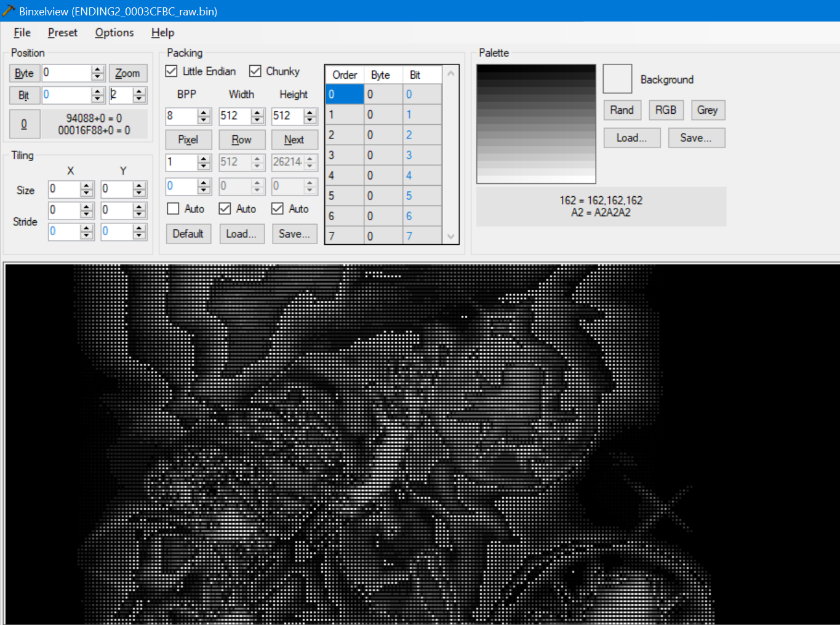Select order row 3 in bit table
This screenshot has width=840, height=625.
coord(344,155)
